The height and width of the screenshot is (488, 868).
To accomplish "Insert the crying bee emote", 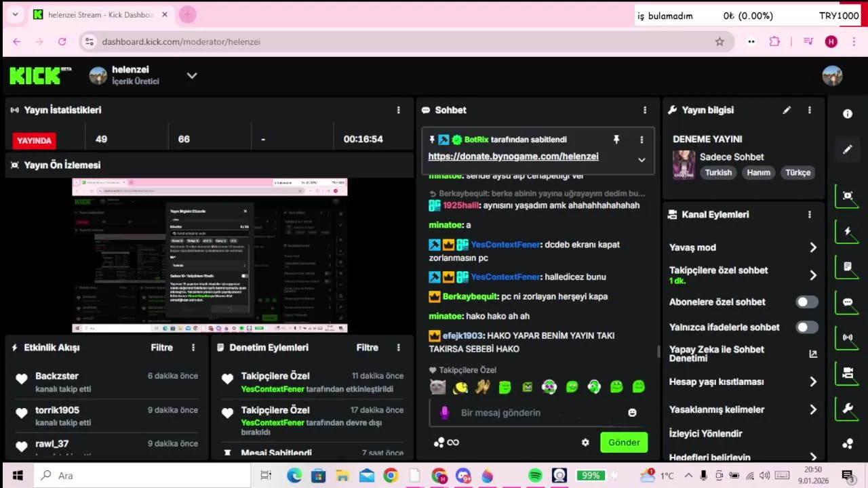I will (x=460, y=387).
